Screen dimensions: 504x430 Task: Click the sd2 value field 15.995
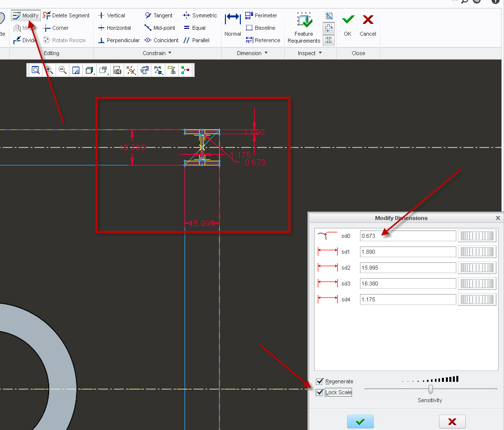[x=408, y=268]
